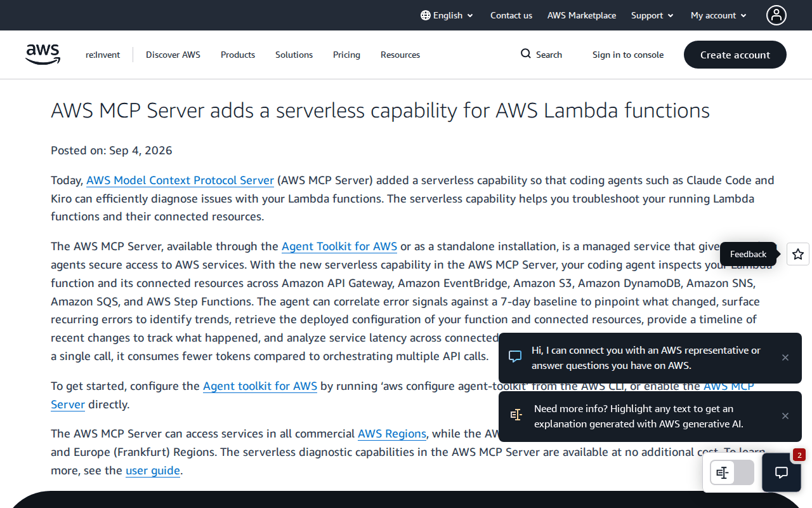This screenshot has width=812, height=508.
Task: Open the Resources menu
Action: (400, 55)
